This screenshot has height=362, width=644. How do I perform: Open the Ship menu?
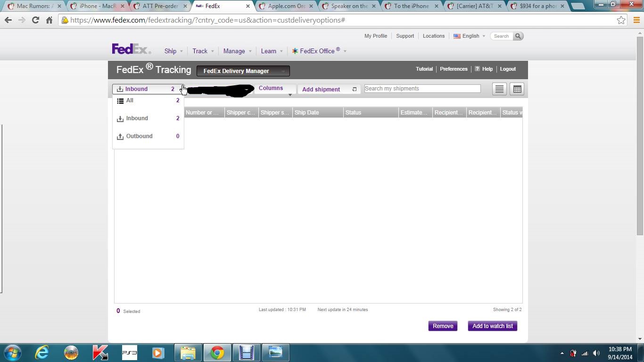coord(173,51)
